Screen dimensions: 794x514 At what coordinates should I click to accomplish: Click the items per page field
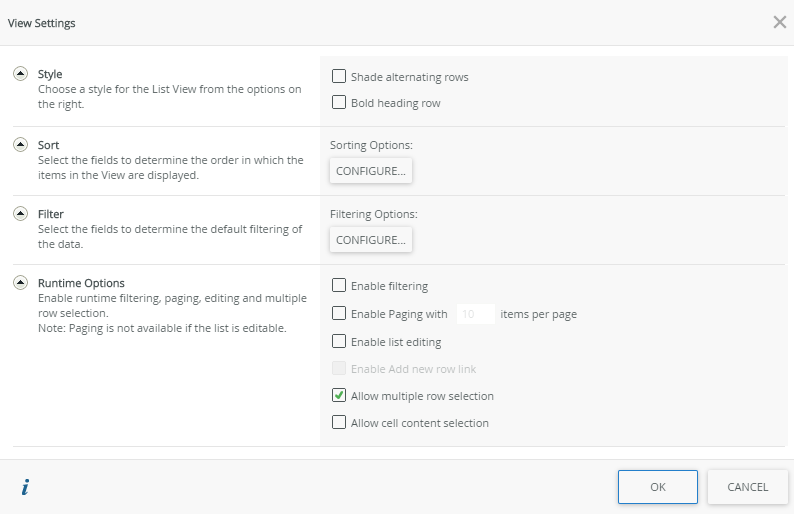pyautogui.click(x=475, y=314)
